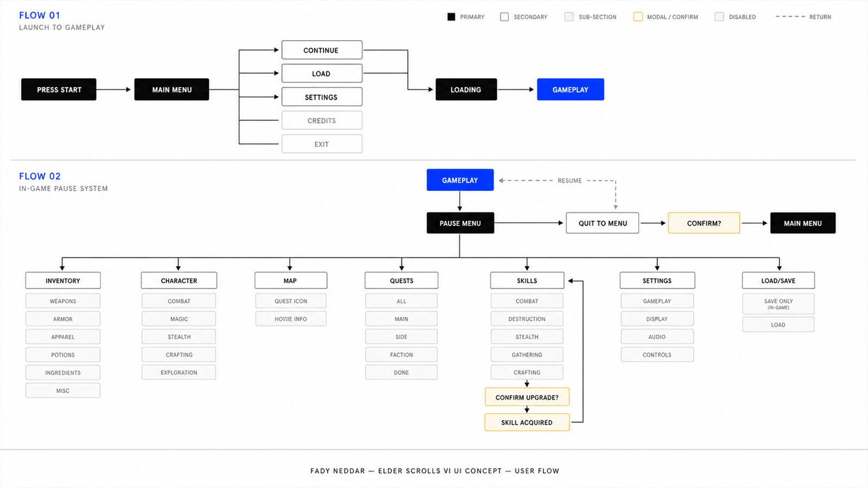868x488 pixels.
Task: Click MAIN under Quests
Action: [x=401, y=319]
